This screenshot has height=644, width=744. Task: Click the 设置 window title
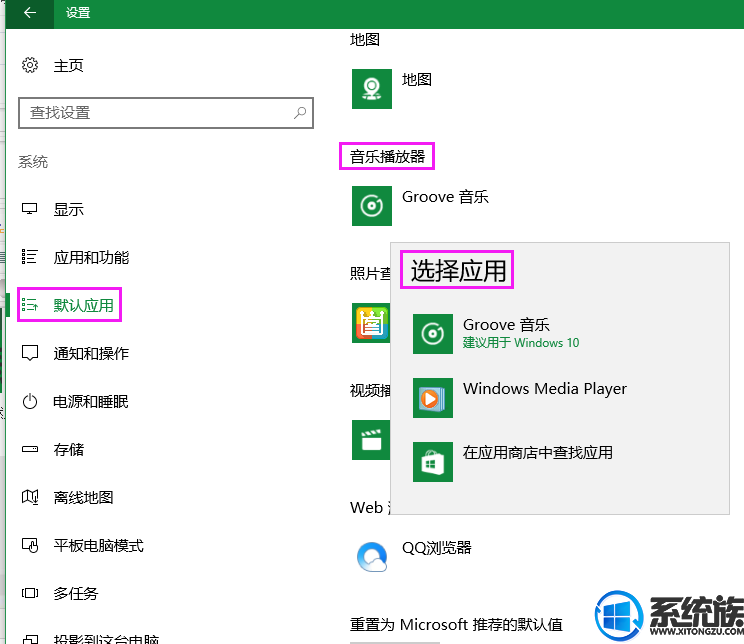tap(78, 13)
